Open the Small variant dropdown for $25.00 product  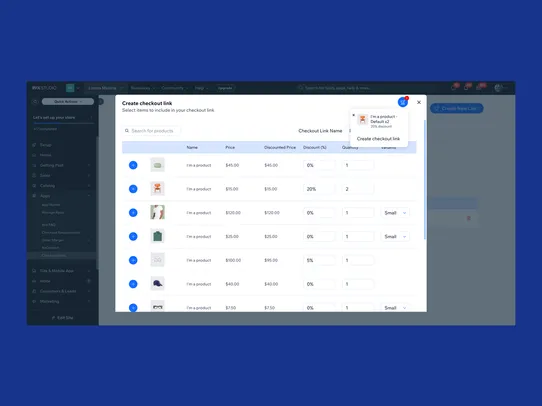pos(395,236)
